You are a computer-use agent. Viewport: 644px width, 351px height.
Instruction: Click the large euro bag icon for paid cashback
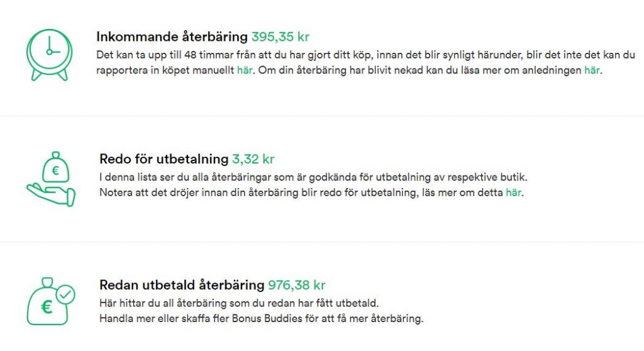[47, 302]
